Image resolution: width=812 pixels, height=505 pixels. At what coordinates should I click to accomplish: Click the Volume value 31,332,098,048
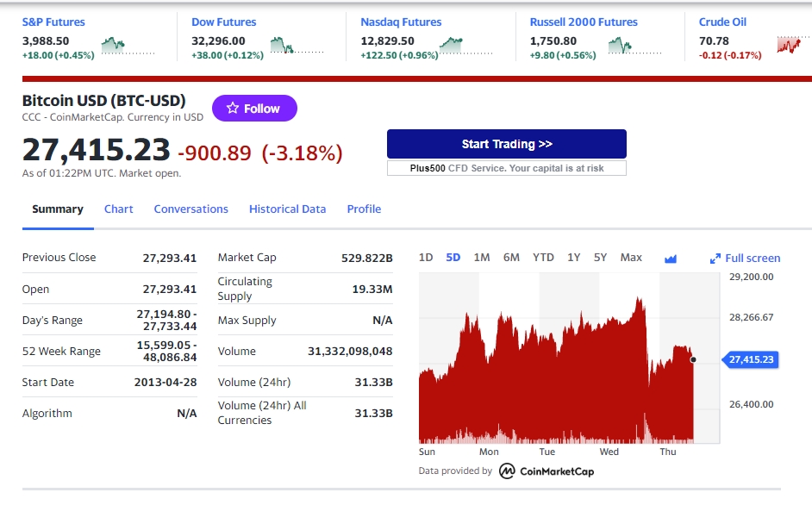pos(350,351)
